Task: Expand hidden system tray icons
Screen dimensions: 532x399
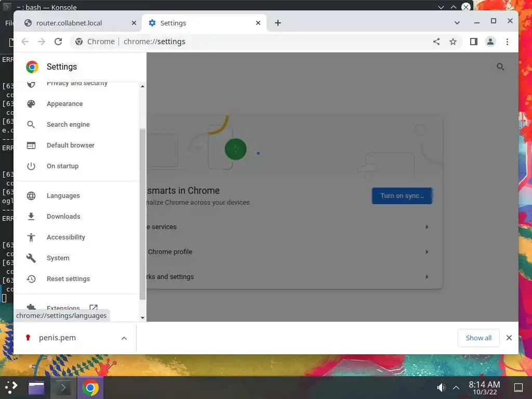Action: [456, 388]
